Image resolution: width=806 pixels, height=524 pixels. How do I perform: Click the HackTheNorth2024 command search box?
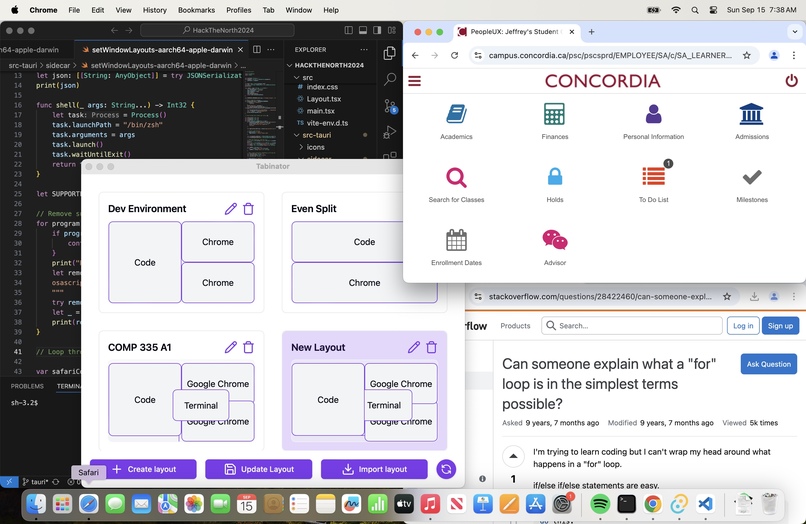(x=217, y=30)
